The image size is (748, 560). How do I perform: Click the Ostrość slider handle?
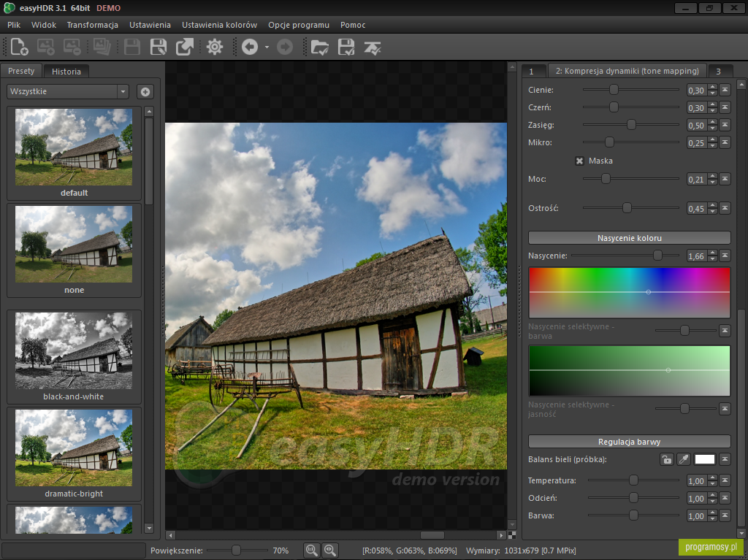click(627, 208)
